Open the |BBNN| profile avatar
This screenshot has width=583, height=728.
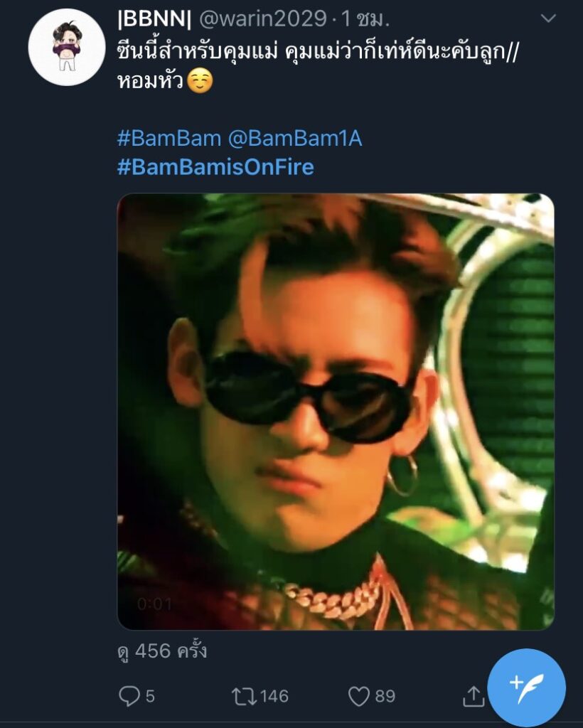click(67, 48)
